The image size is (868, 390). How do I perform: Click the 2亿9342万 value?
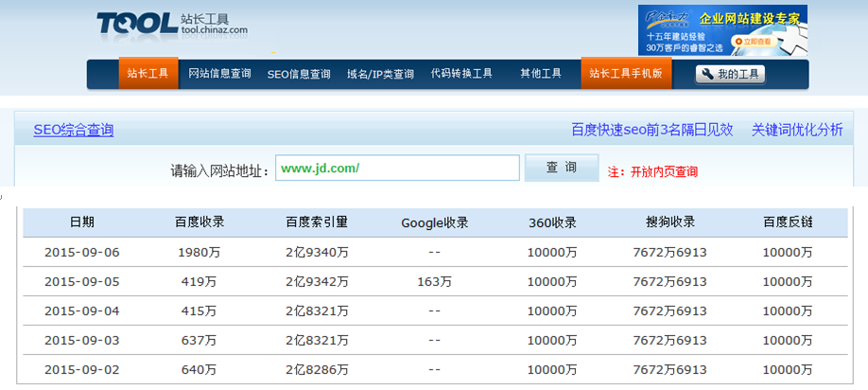(x=317, y=282)
